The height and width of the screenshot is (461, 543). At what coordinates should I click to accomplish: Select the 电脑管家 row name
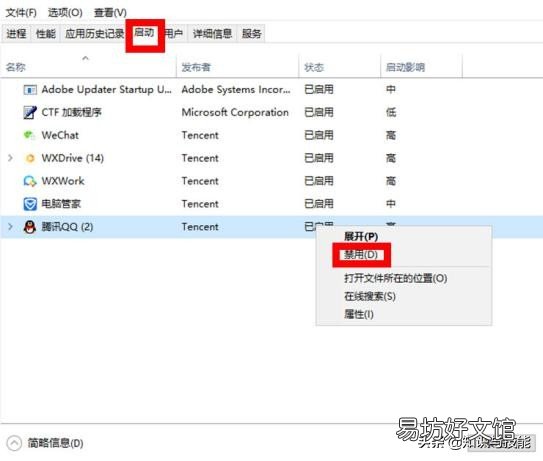point(61,204)
